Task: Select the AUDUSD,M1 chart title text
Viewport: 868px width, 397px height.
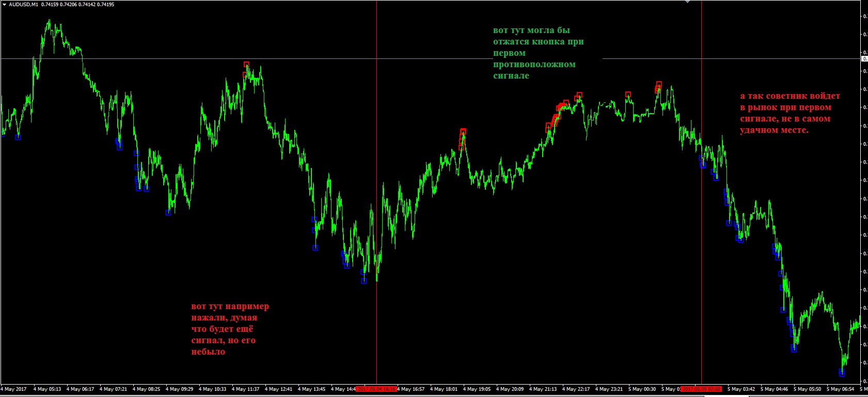Action: pyautogui.click(x=23, y=5)
